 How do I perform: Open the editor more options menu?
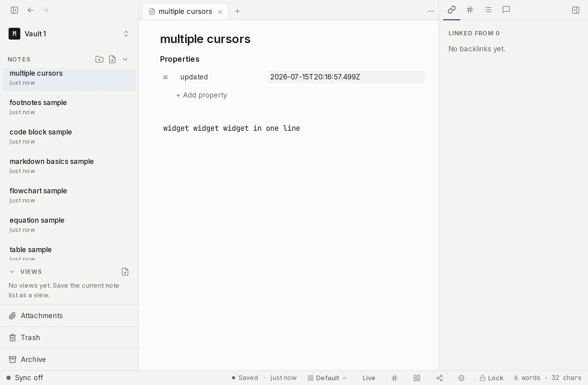pyautogui.click(x=431, y=11)
